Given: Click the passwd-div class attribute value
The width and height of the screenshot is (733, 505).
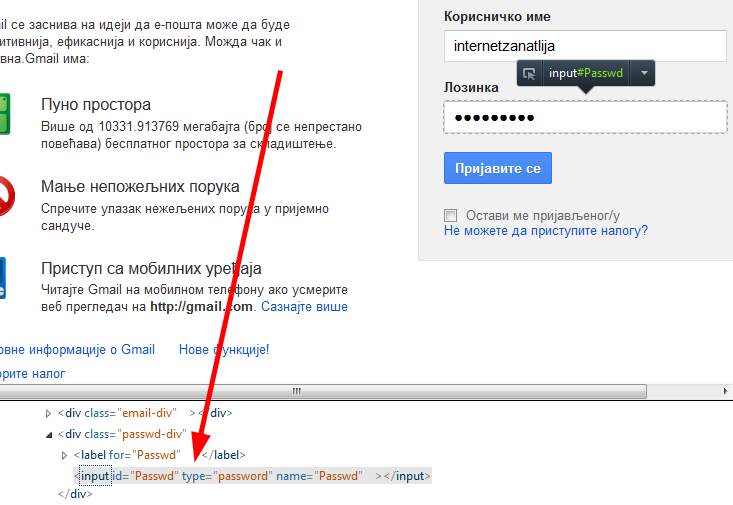Looking at the screenshot, I should tap(152, 434).
